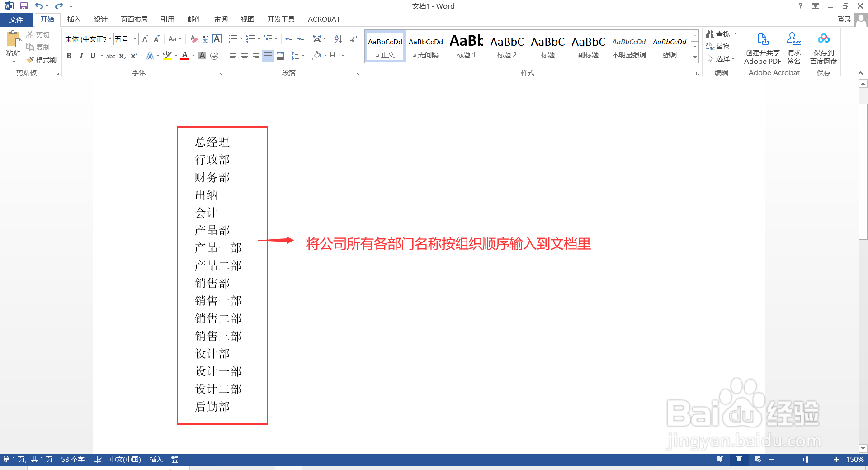Open font name combo box
The height and width of the screenshot is (470, 868).
click(x=88, y=39)
